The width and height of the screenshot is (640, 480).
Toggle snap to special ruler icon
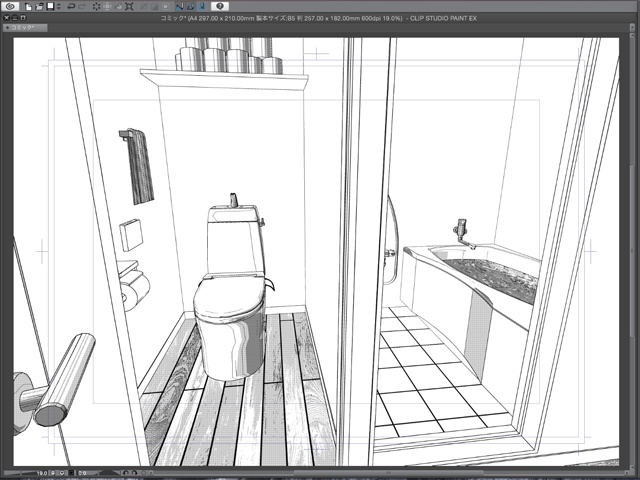click(x=191, y=7)
